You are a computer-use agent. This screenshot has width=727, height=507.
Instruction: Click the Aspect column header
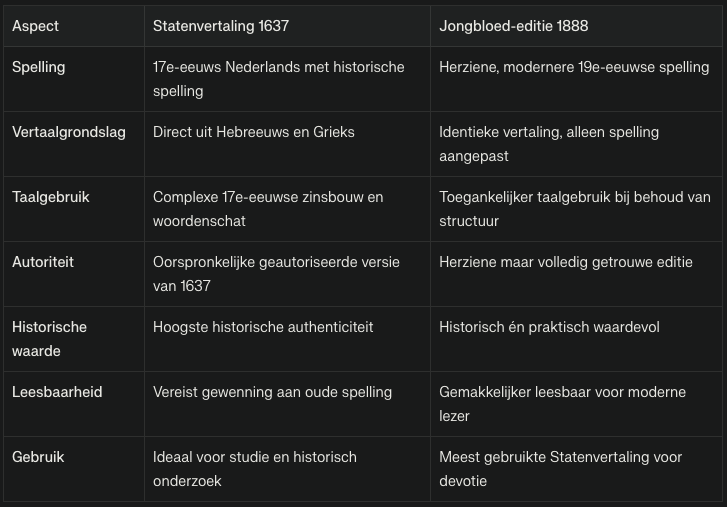35,26
